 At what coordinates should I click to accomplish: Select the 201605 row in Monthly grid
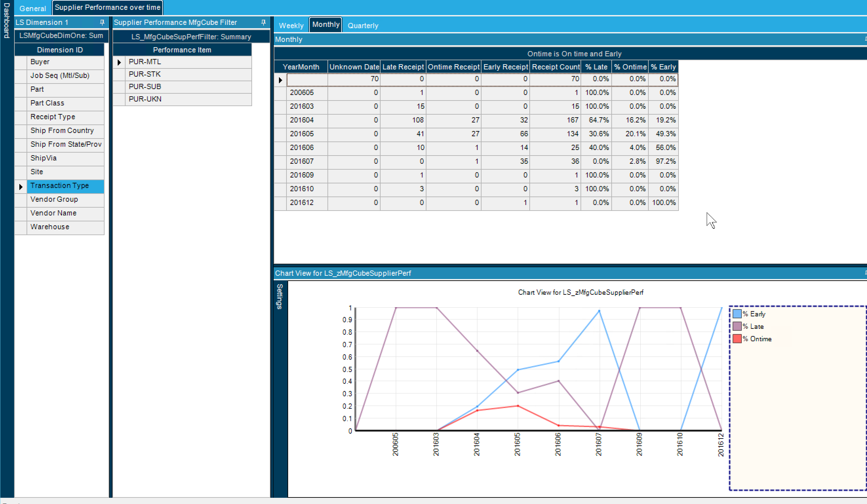click(x=302, y=134)
